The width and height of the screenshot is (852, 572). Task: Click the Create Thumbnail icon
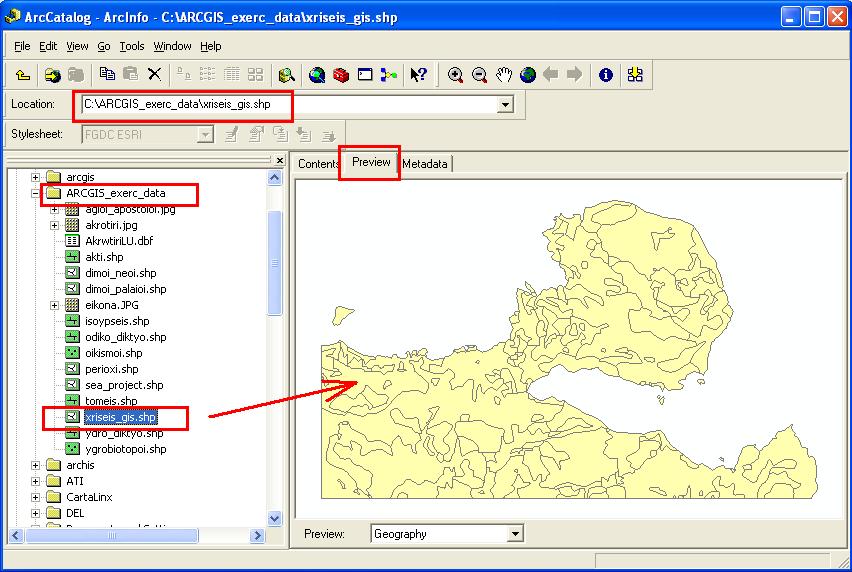635,74
